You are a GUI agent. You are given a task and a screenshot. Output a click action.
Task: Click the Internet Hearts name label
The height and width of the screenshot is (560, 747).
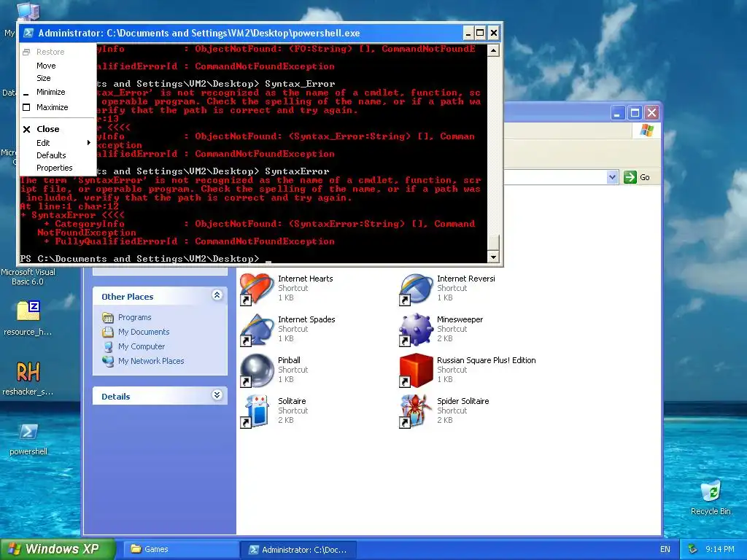tap(306, 279)
